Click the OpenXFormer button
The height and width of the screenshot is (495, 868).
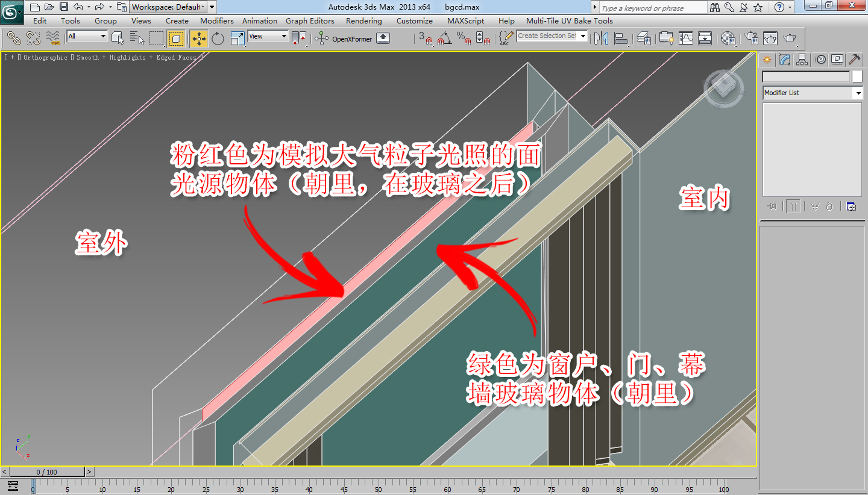(x=353, y=37)
